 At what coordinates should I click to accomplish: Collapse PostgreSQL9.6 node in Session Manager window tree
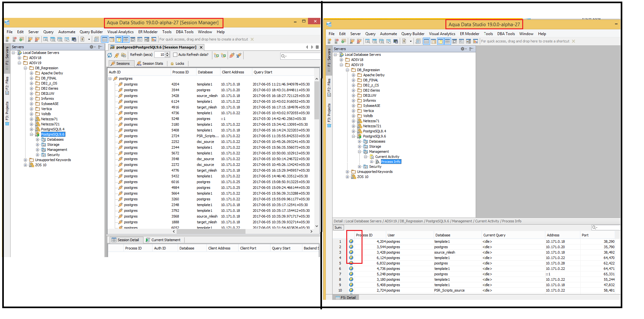pyautogui.click(x=31, y=134)
